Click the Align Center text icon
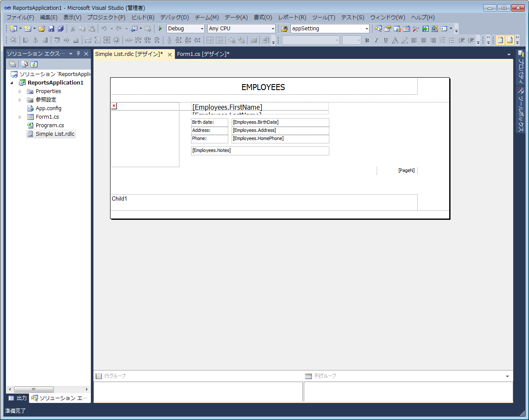 pos(424,40)
